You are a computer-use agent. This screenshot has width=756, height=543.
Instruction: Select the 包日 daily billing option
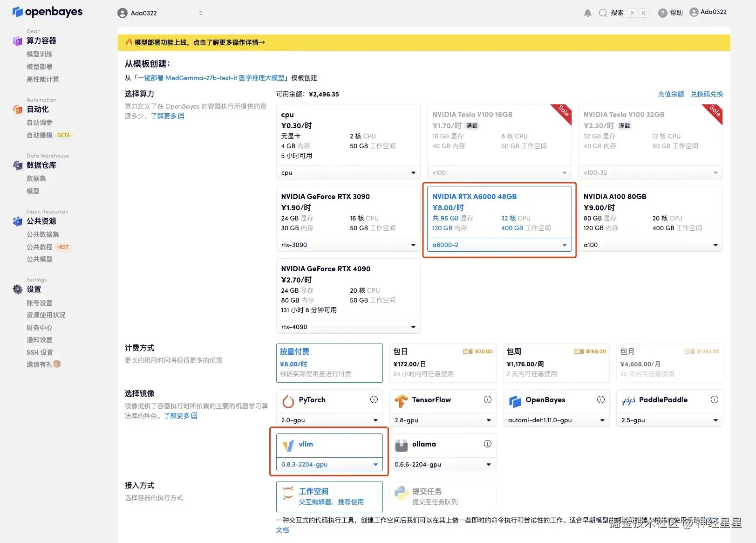[443, 363]
